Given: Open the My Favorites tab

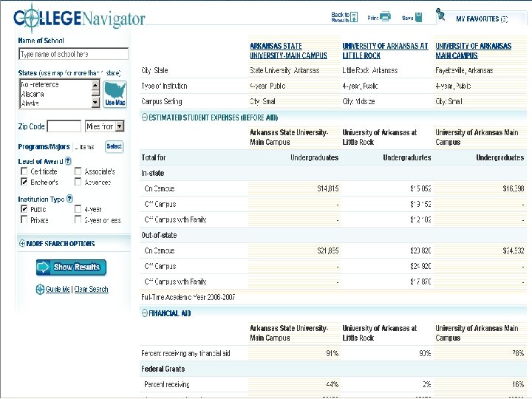Looking at the screenshot, I should (x=482, y=19).
